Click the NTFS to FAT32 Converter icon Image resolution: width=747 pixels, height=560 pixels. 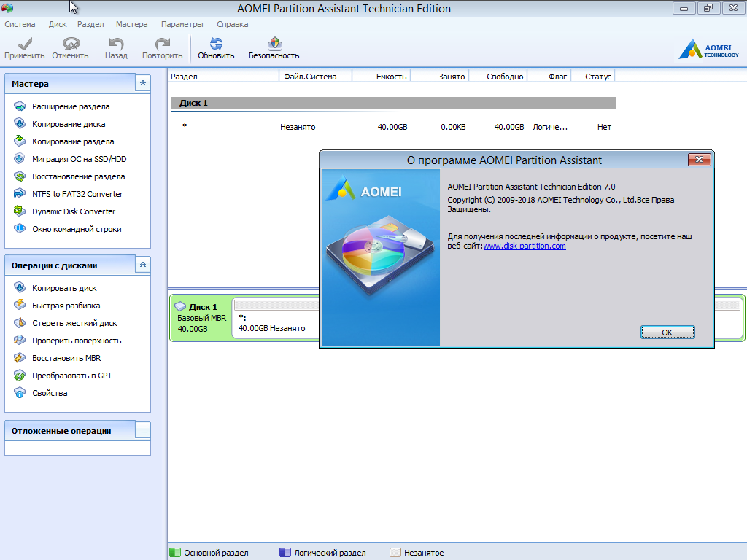click(x=20, y=194)
